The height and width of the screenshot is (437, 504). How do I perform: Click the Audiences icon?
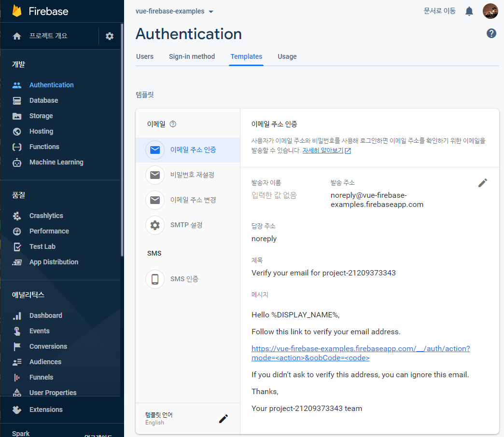17,362
